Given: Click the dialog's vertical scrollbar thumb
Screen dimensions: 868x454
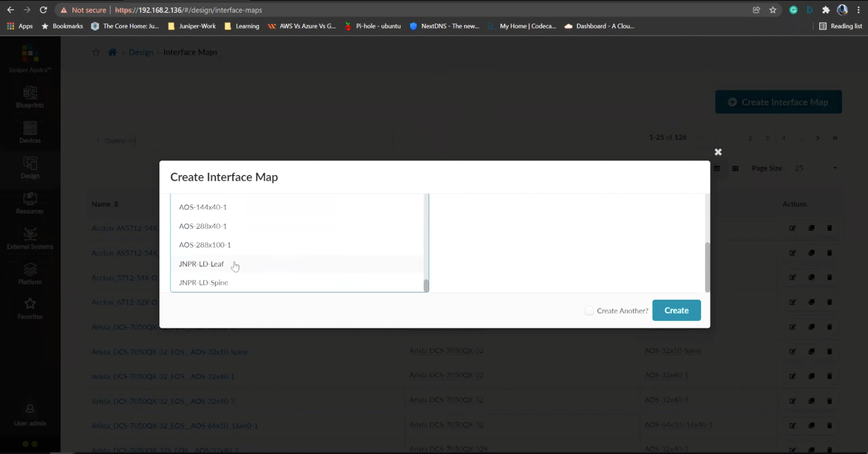Looking at the screenshot, I should pos(707,267).
